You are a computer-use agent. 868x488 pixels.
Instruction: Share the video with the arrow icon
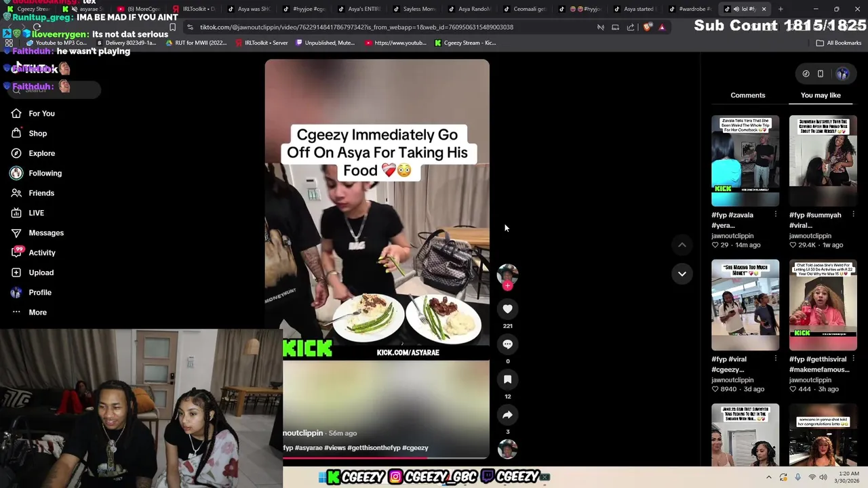coord(507,414)
